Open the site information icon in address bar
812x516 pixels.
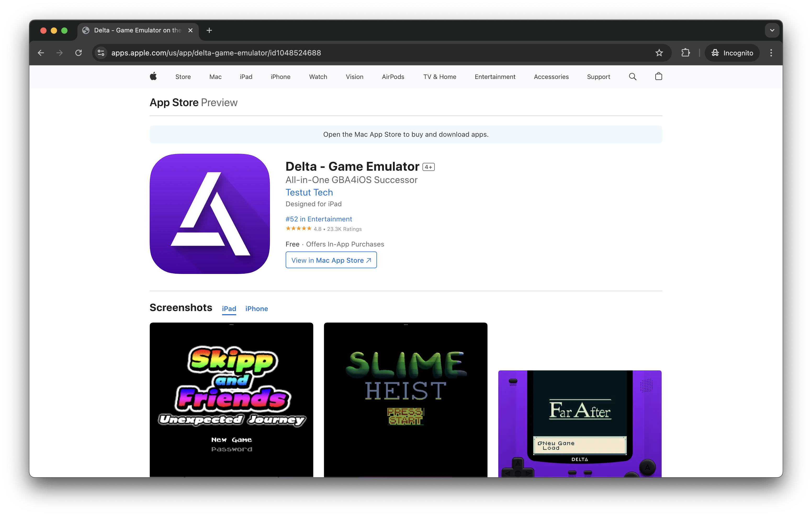[x=101, y=53]
